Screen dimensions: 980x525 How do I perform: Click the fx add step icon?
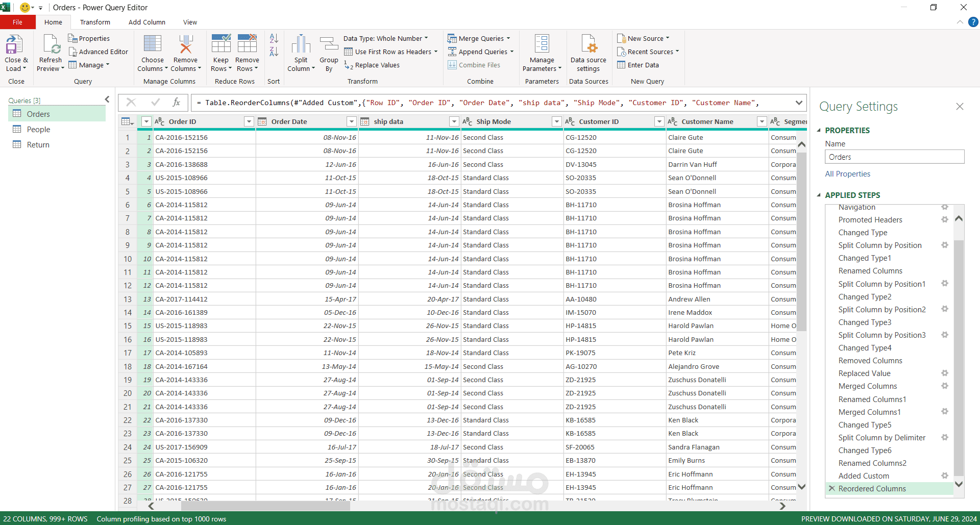coord(177,103)
